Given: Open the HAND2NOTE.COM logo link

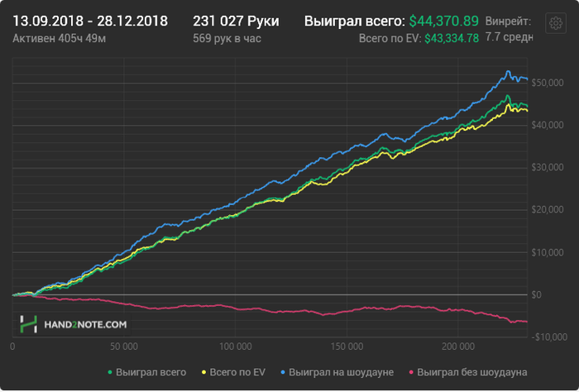Looking at the screenshot, I should [74, 324].
